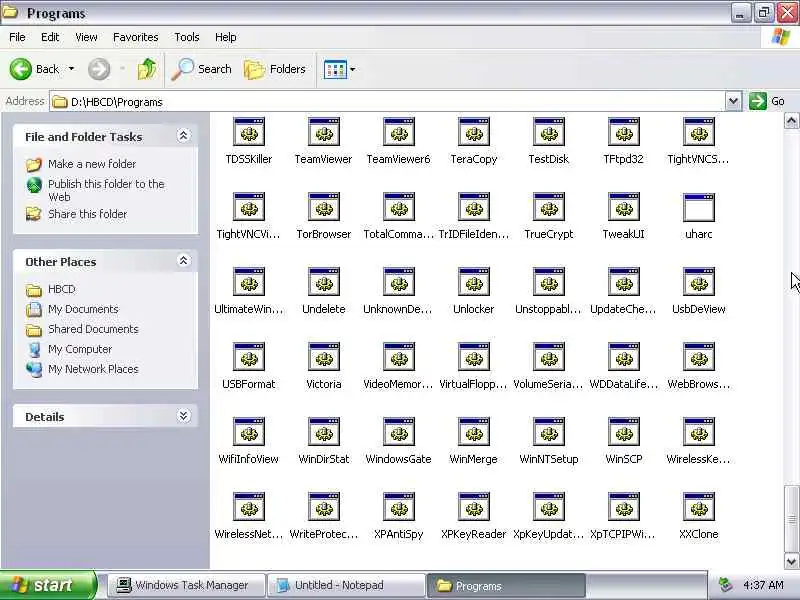Click the scrollbar up arrow
This screenshot has width=800, height=600.
pyautogui.click(x=791, y=121)
